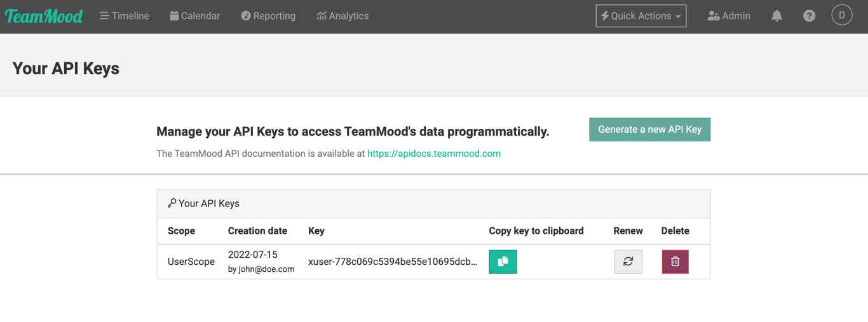868x322 pixels.
Task: Delete the UserScope API key
Action: (675, 262)
